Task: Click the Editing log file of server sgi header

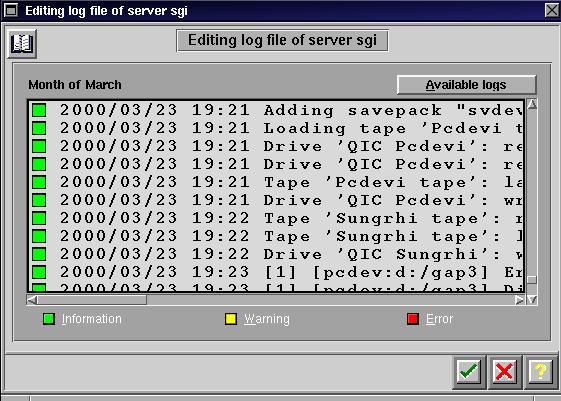Action: pos(282,40)
